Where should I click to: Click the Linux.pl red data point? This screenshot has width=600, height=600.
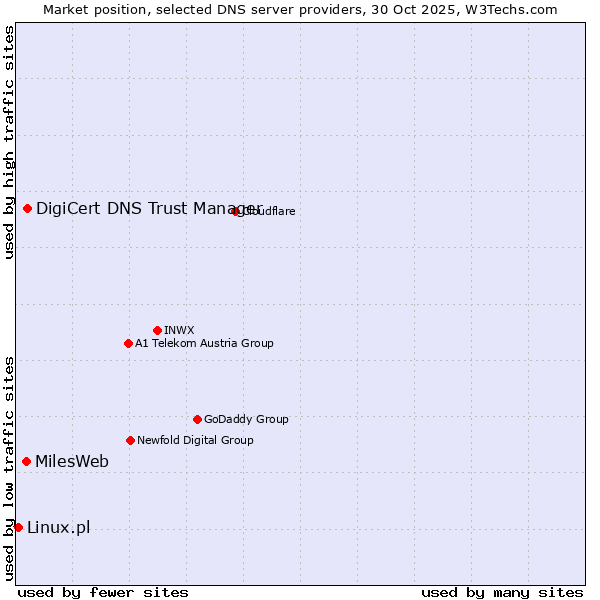(x=18, y=527)
